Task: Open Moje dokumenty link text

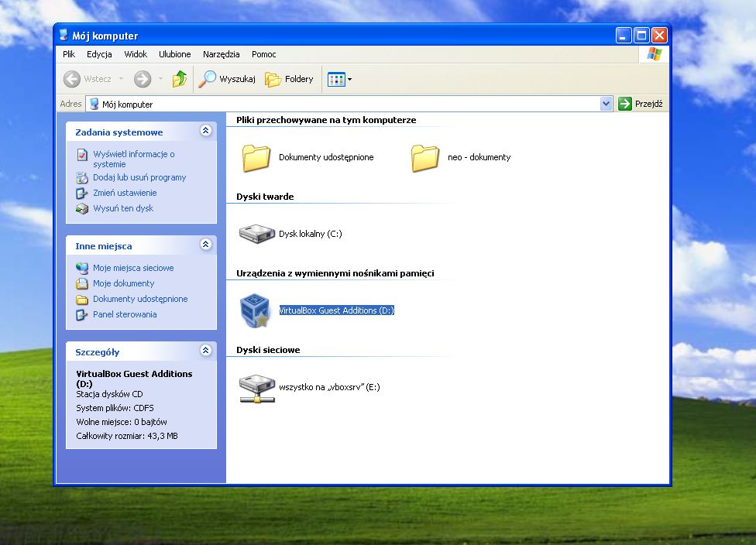Action: coord(123,283)
